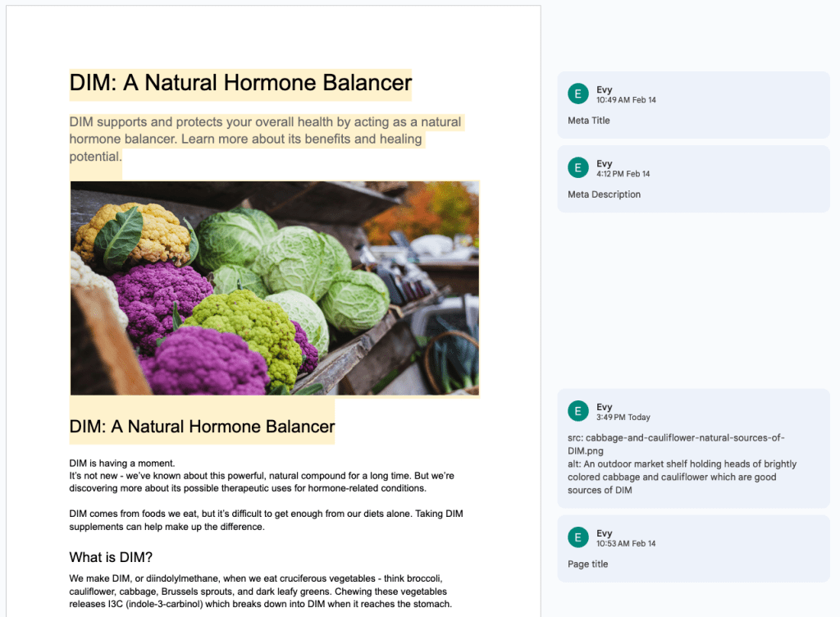Click Evy's avatar on the Meta Description comment
Screen dimensions: 840x617
(578, 167)
